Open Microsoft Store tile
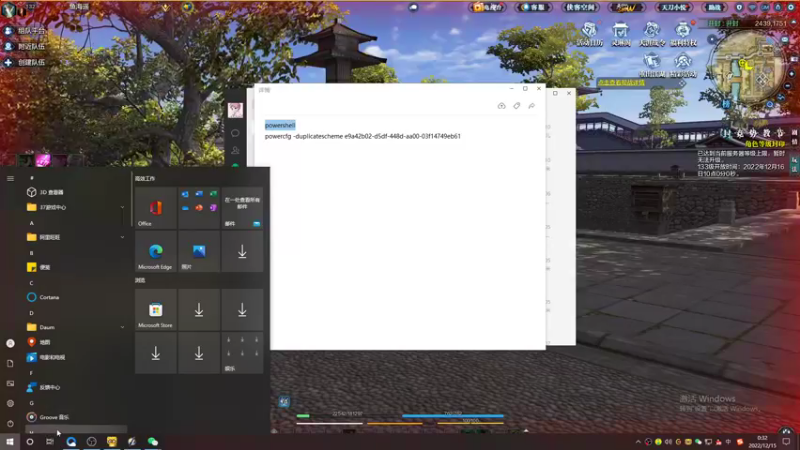The image size is (800, 450). [156, 310]
